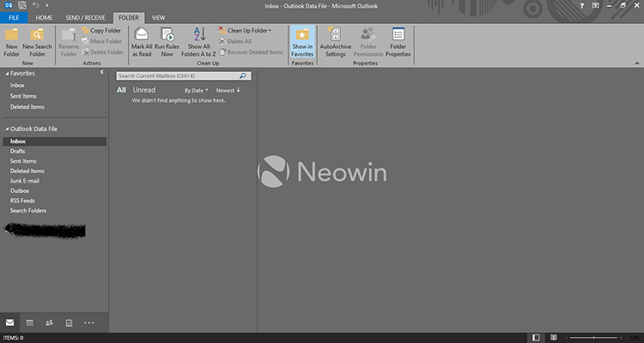Switch to People view icon
The image size is (644, 343).
click(x=49, y=323)
